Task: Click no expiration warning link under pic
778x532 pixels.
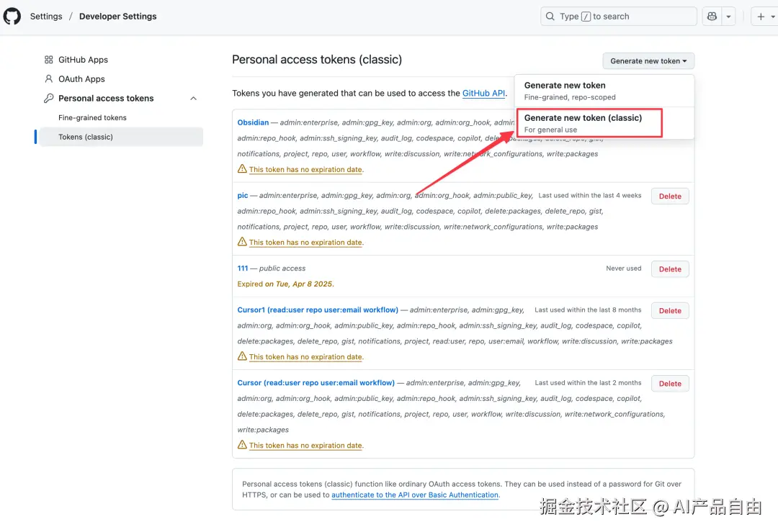Action: (x=305, y=243)
